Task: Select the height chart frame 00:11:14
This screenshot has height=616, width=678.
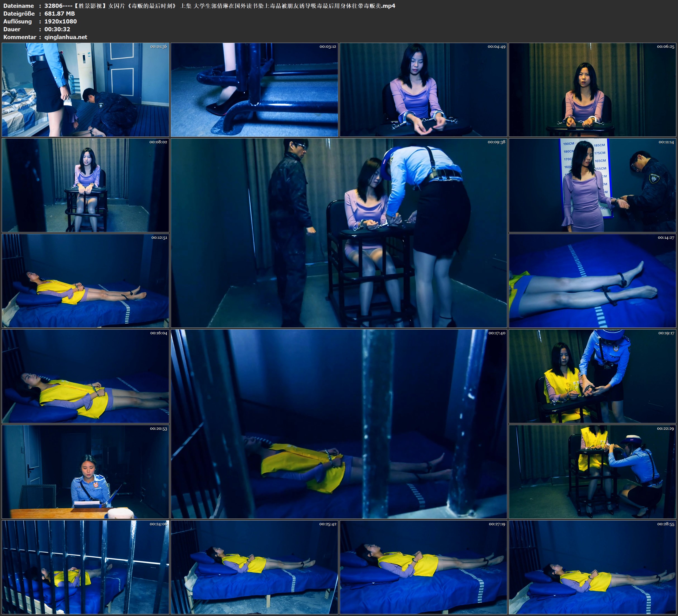Action: (x=593, y=185)
